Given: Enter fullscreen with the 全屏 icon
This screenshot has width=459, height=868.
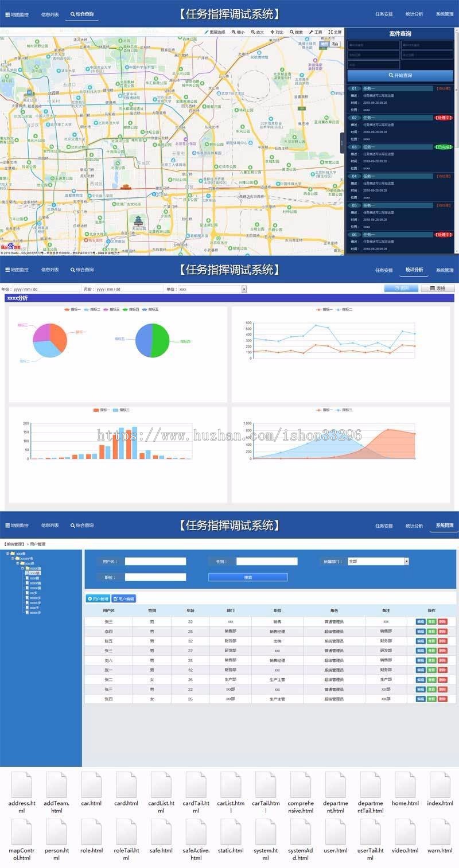Looking at the screenshot, I should click(x=334, y=32).
